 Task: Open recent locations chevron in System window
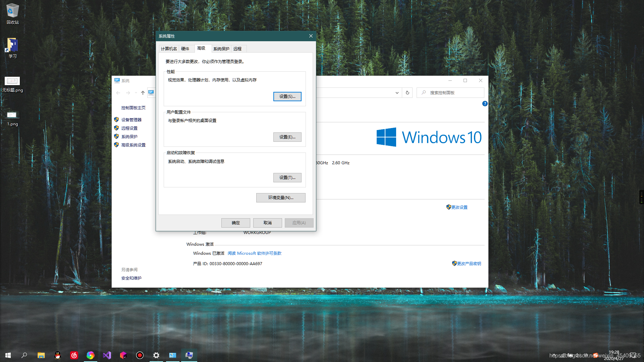(x=136, y=93)
